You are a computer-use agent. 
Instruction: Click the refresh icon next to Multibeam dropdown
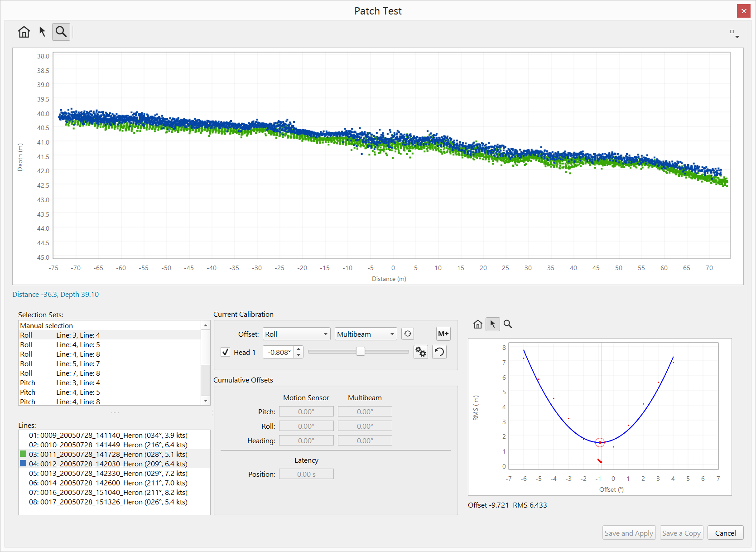[408, 334]
